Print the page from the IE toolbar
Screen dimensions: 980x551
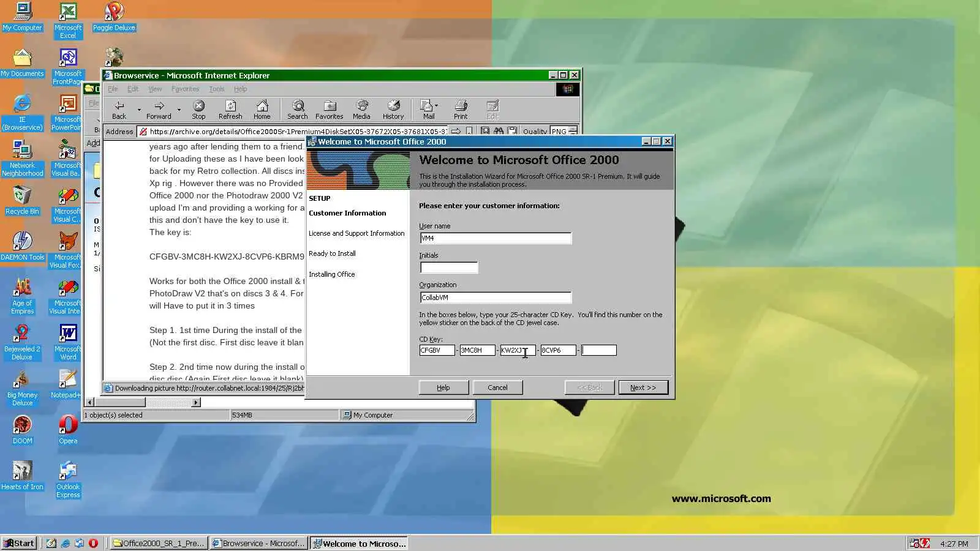pyautogui.click(x=461, y=110)
